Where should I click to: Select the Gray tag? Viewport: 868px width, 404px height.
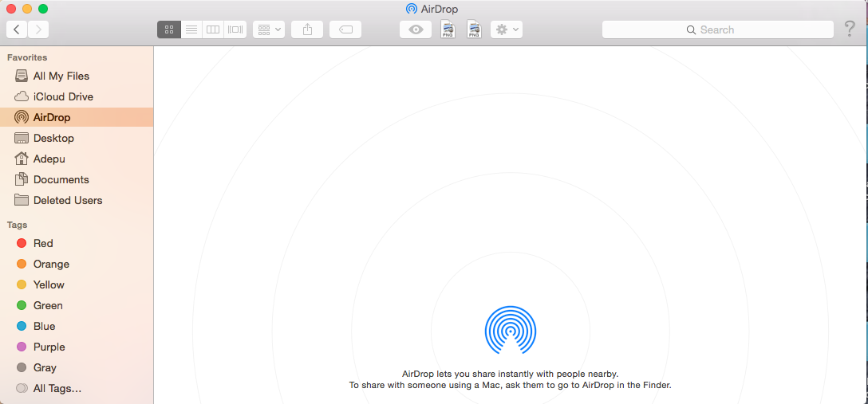pos(77,367)
